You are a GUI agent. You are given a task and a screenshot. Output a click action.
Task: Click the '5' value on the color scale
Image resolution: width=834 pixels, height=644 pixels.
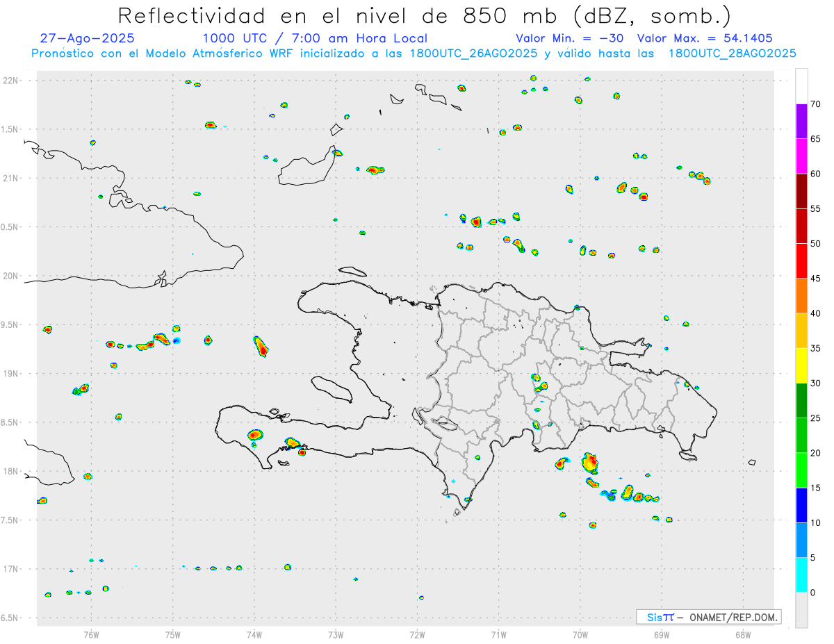[x=812, y=558]
